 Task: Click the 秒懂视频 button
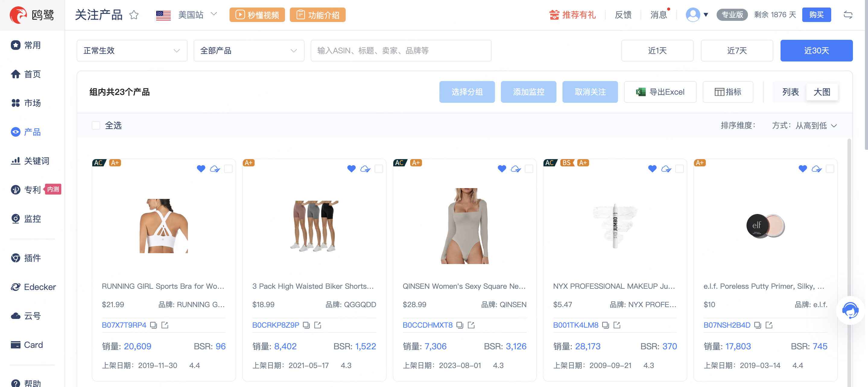(257, 15)
